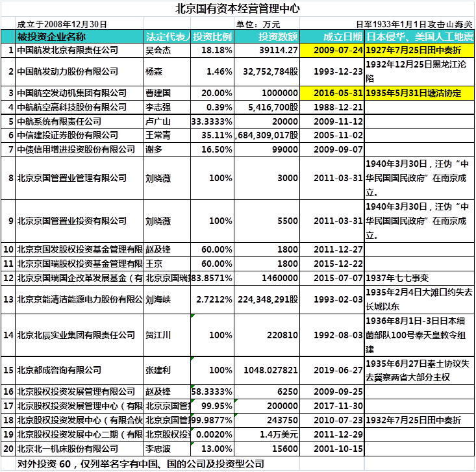Select the value 224,348,291股
The height and width of the screenshot is (472, 476).
coord(268,299)
